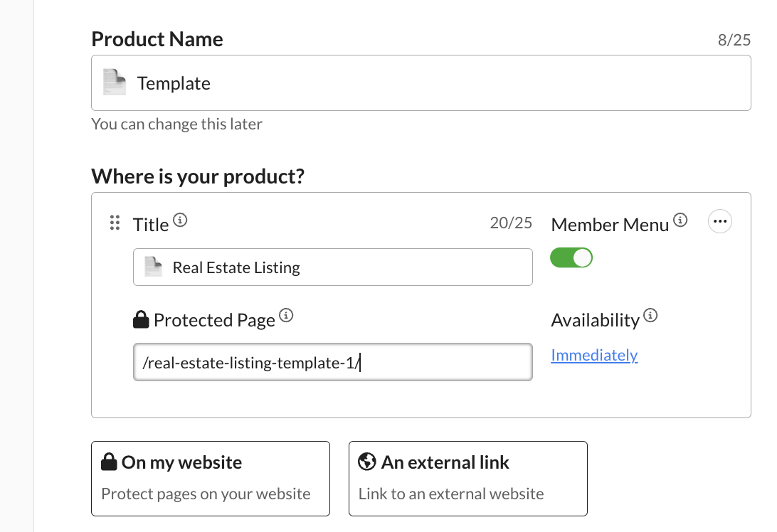777x532 pixels.
Task: Open the Availability info tooltip
Action: [650, 315]
